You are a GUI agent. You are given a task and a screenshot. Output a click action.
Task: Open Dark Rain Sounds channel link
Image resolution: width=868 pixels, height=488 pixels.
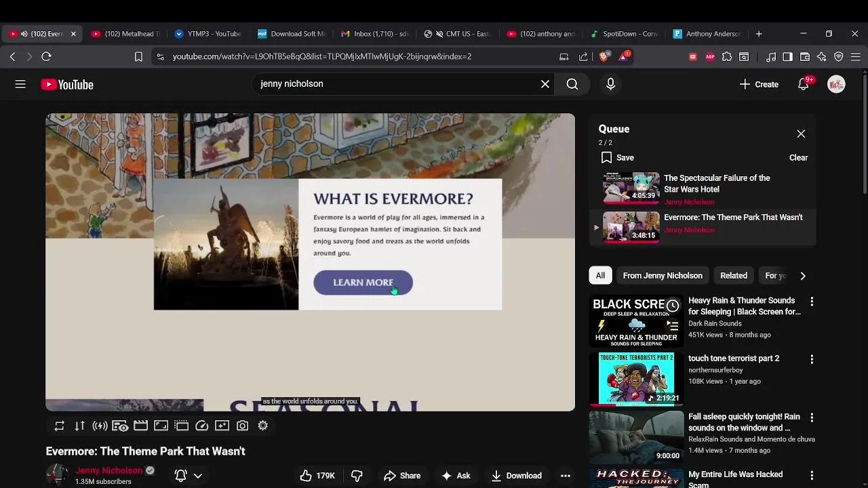coord(715,323)
